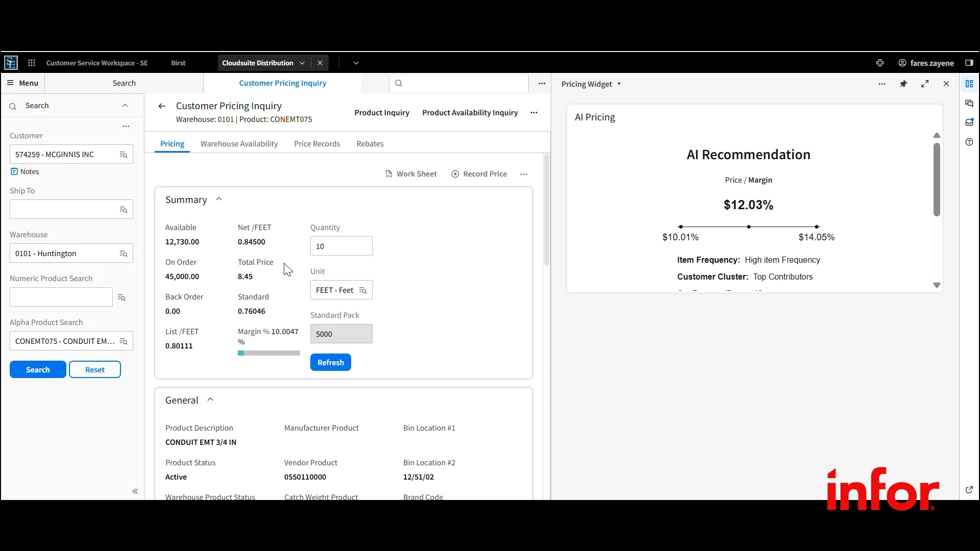Open the Warehouse lookup icon
This screenshot has height=551, width=980.
[x=123, y=254]
